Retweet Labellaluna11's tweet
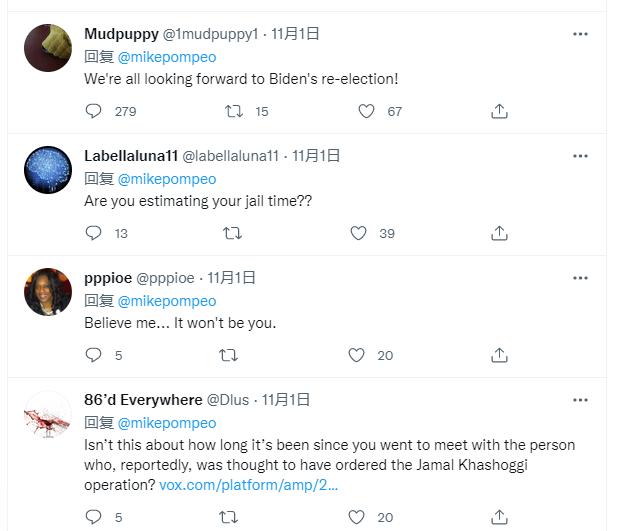 click(x=231, y=233)
